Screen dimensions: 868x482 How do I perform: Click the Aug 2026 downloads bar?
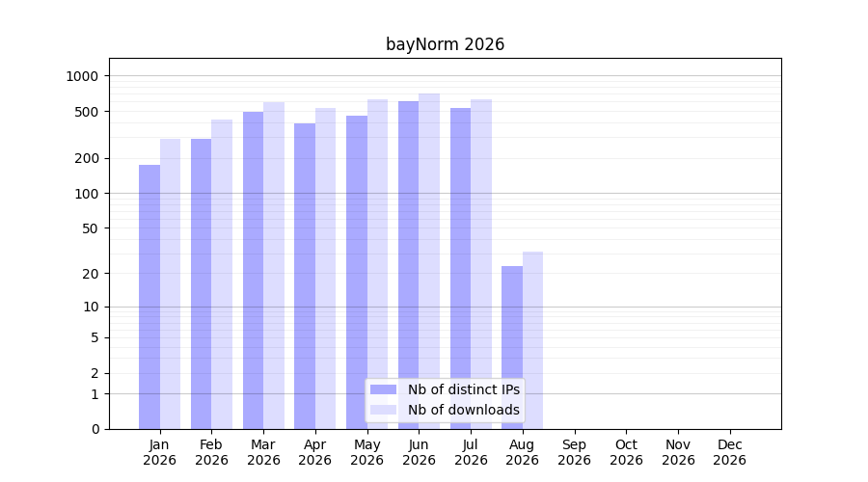(532, 340)
